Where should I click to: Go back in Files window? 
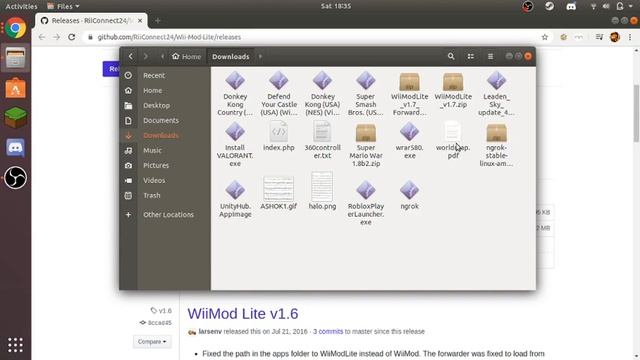(x=131, y=56)
